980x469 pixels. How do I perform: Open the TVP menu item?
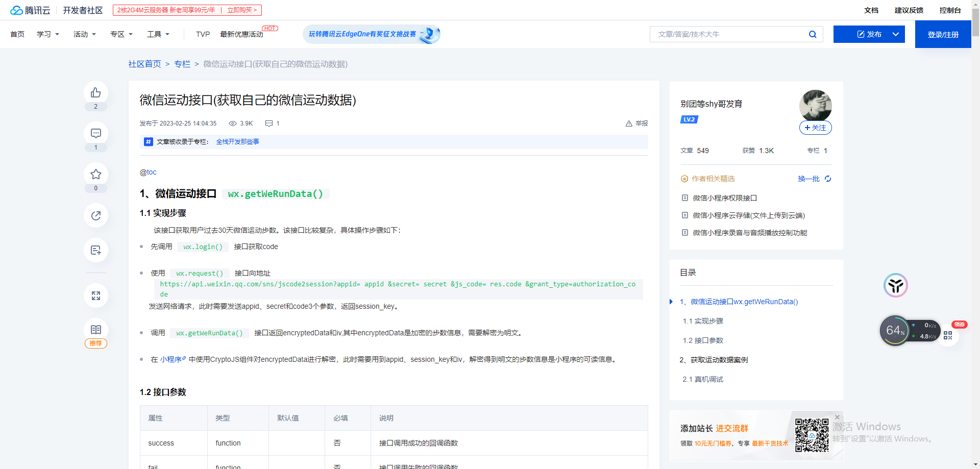tap(203, 34)
